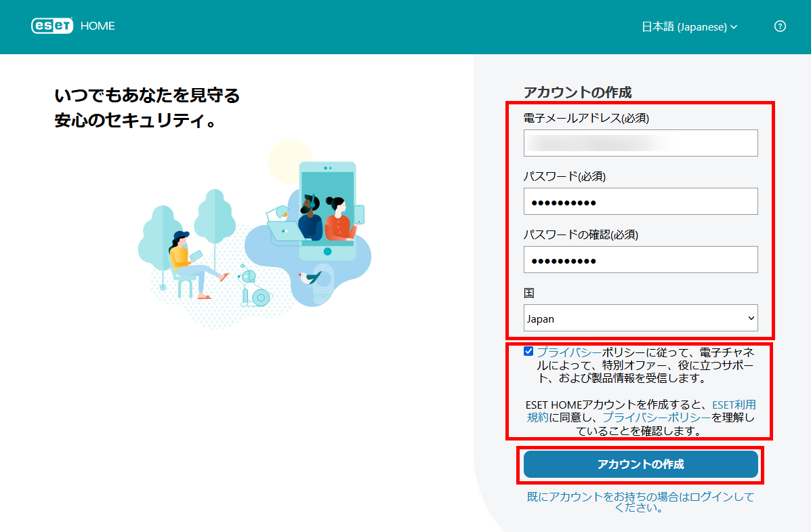This screenshot has width=811, height=532.
Task: Uncheck the marketing offers consent checkbox
Action: click(x=528, y=351)
